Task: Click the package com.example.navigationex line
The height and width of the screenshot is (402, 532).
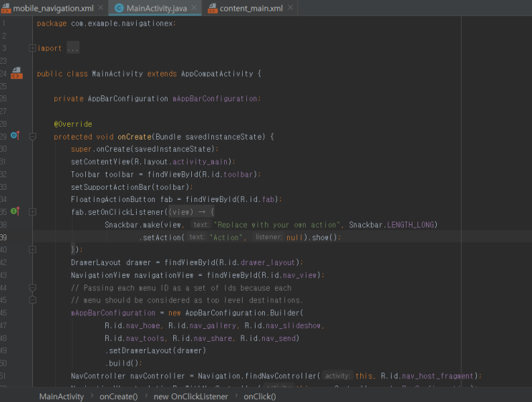Action: coord(106,24)
